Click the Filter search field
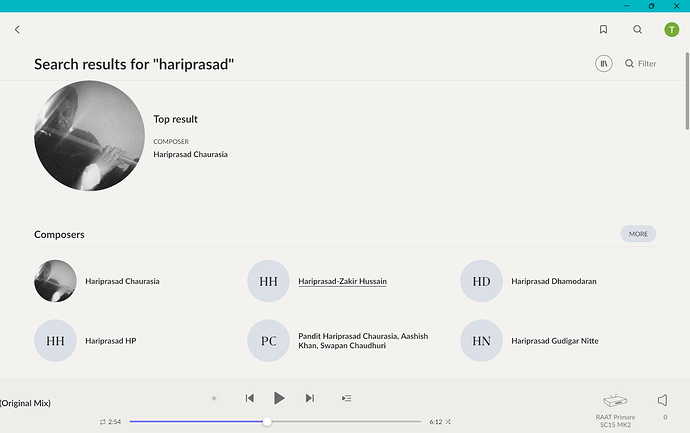The image size is (690, 433). [x=641, y=64]
